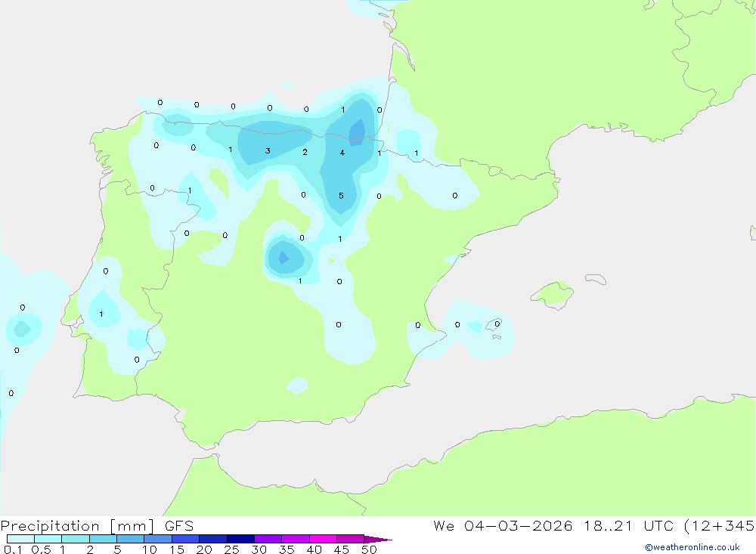Screen dimensions: 756x554
Task: Click the 20–25 mm legend swatch
Action: 212,539
